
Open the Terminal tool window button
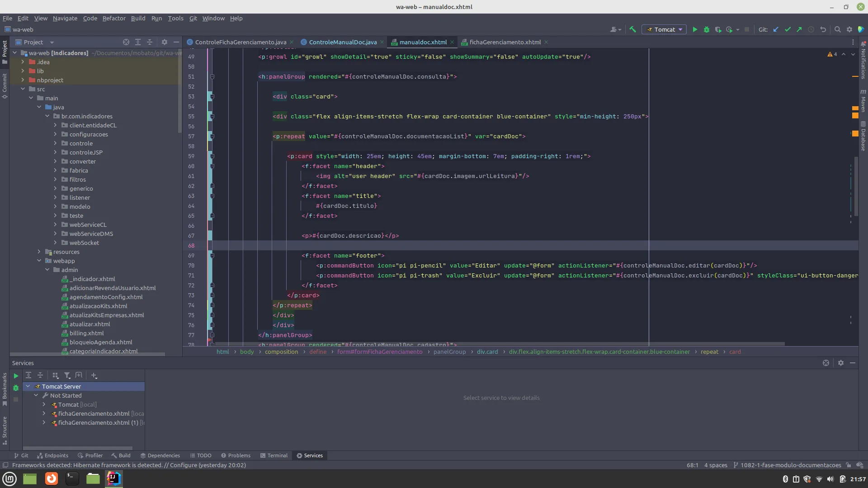pos(274,455)
